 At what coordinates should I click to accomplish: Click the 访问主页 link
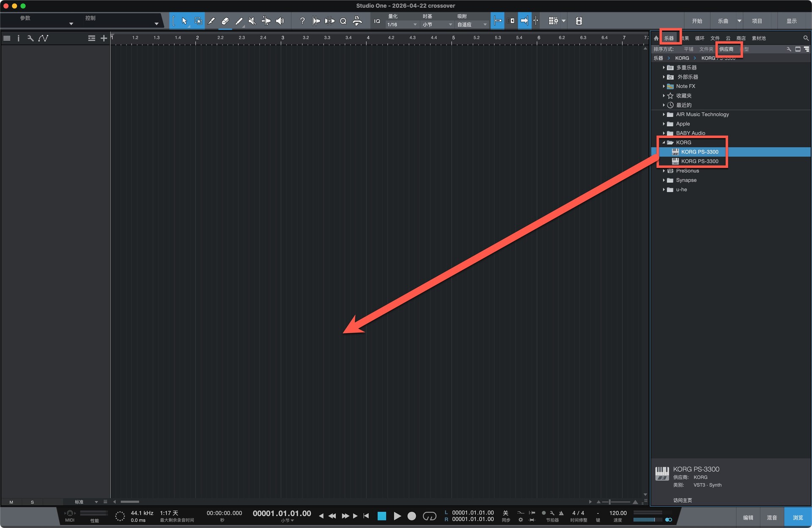tap(683, 500)
